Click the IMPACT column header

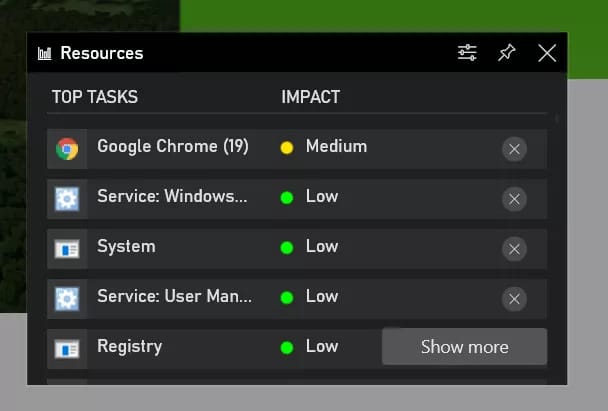pos(310,97)
